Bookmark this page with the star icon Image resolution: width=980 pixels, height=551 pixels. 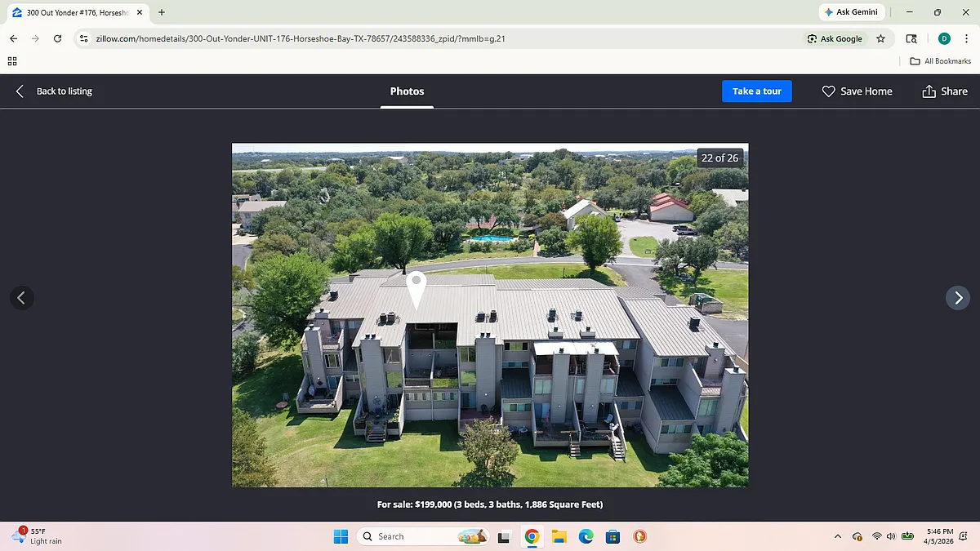click(880, 38)
